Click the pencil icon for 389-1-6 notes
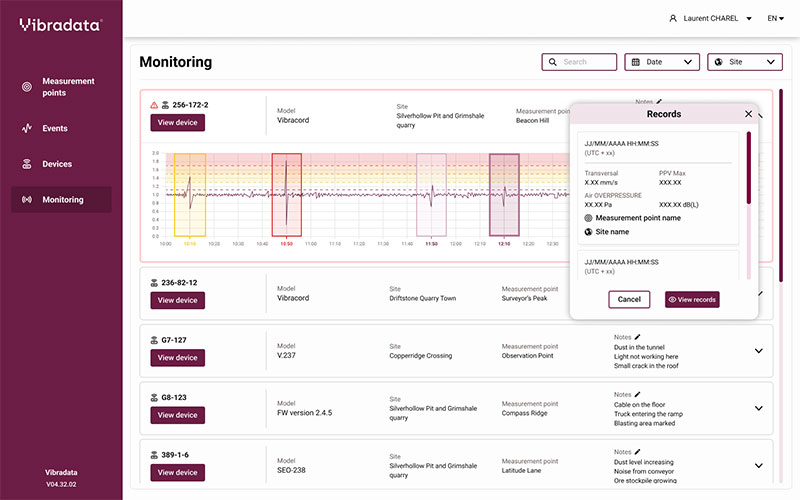 637,451
